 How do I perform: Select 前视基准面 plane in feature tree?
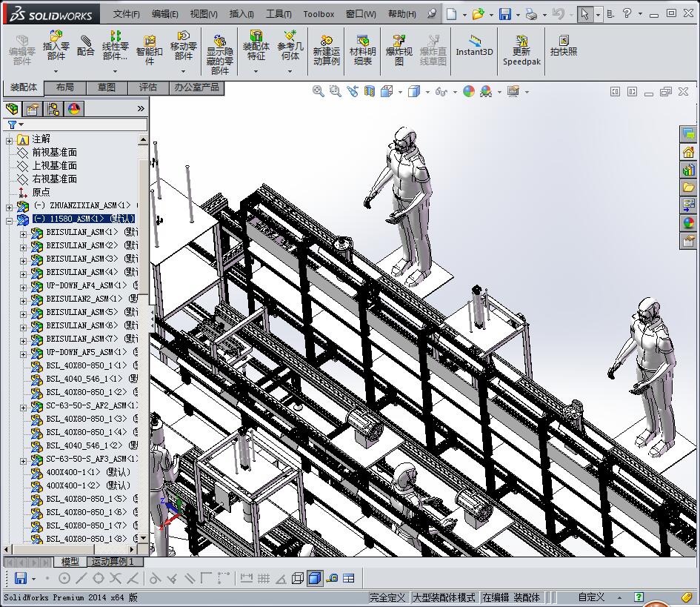click(54, 153)
